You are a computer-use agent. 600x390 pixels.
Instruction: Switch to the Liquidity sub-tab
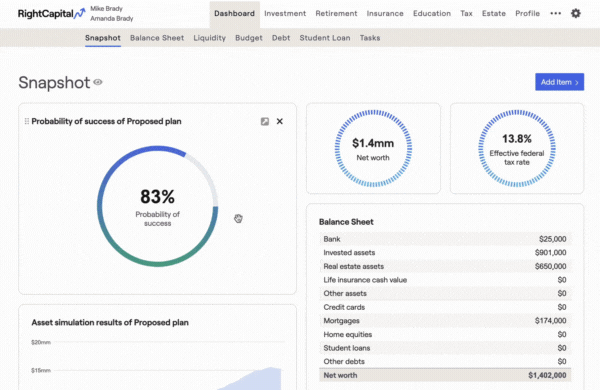pos(209,38)
